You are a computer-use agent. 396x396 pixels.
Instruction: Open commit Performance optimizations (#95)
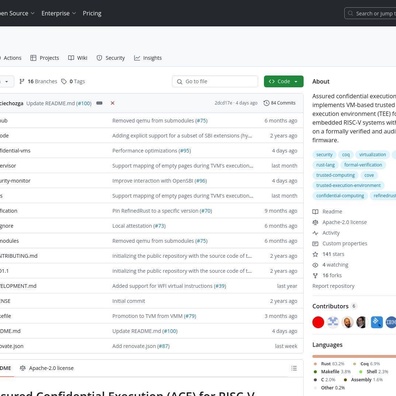[152, 151]
